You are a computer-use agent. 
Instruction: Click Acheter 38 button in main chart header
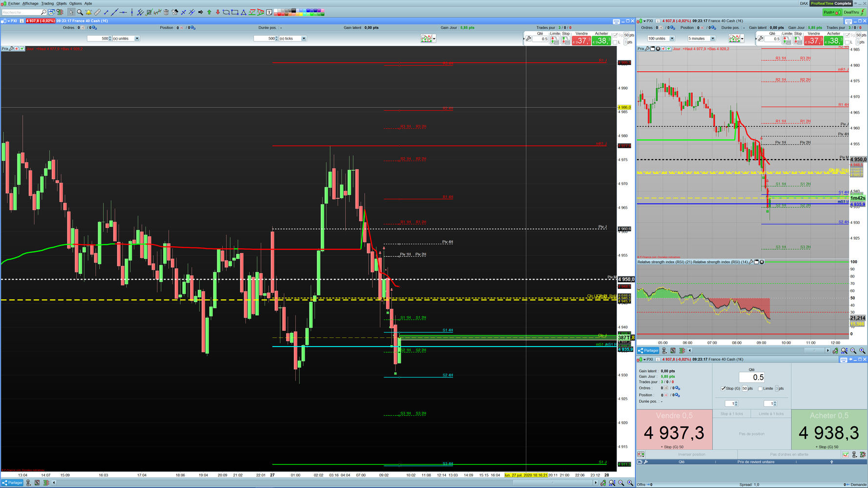click(x=601, y=41)
